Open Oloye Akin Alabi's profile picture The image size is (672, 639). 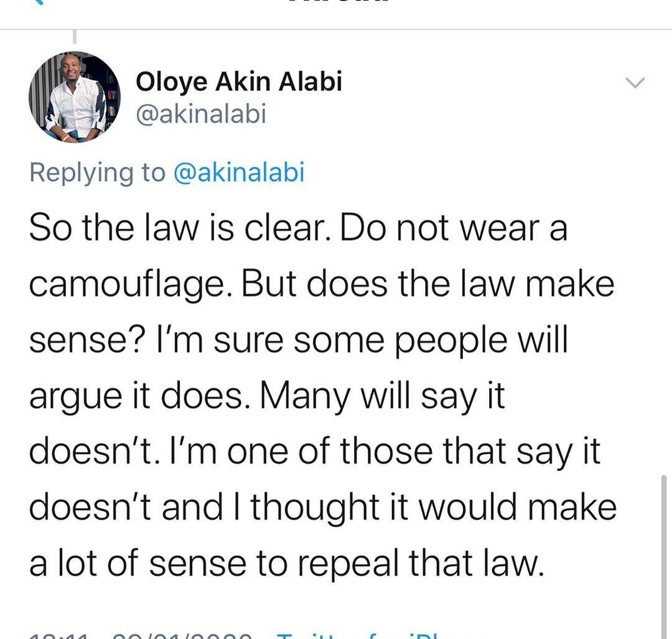pos(75,97)
